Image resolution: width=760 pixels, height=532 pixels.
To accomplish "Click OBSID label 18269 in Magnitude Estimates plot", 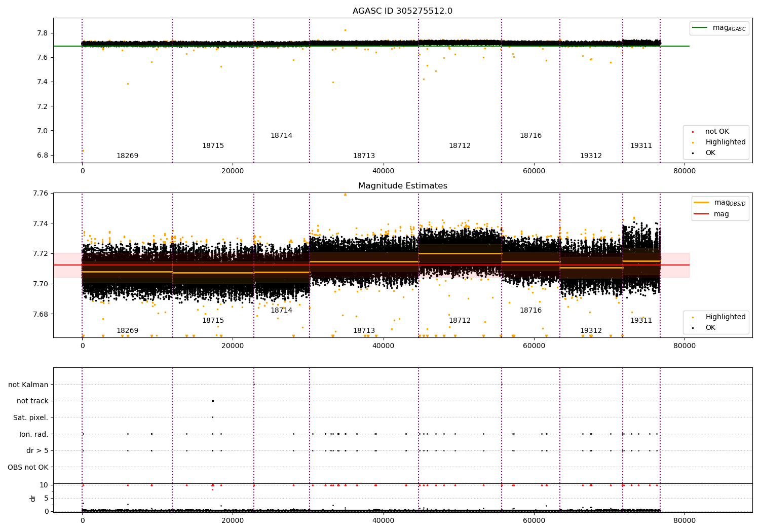I will point(127,331).
